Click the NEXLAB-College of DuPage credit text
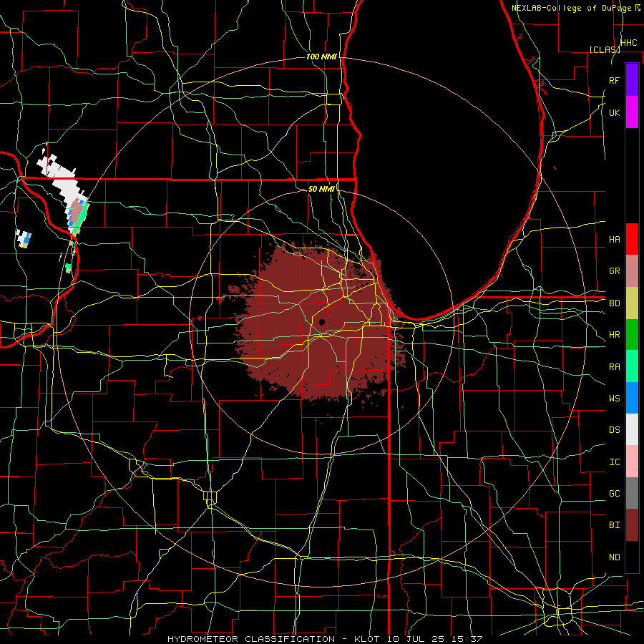Viewport: 644px width, 644px height. pos(572,7)
